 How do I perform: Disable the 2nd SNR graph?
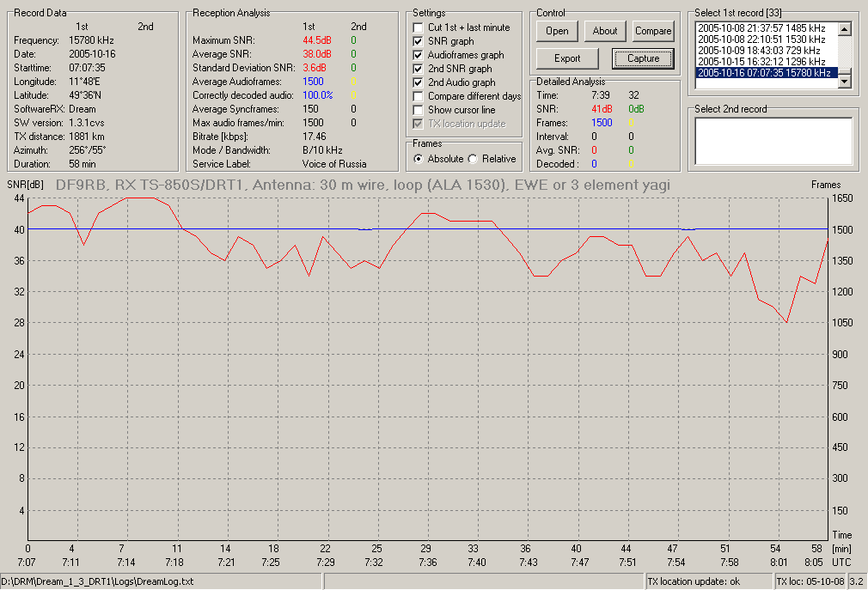click(x=418, y=69)
